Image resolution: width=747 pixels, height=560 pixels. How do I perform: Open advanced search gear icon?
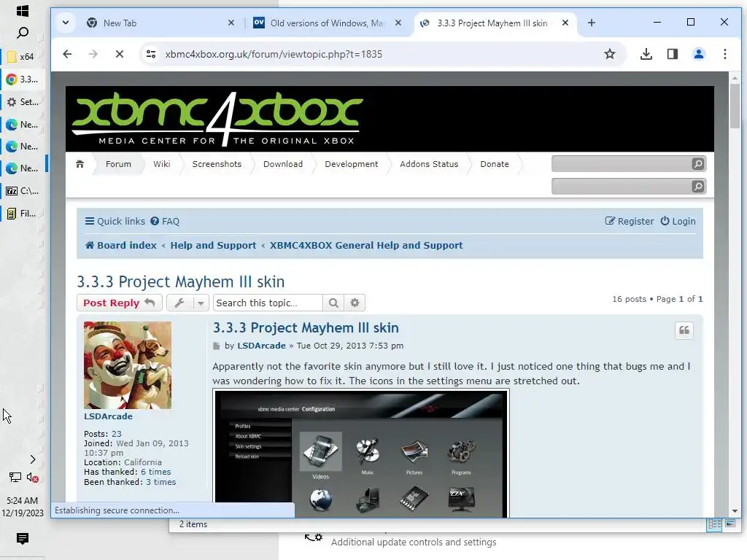[x=355, y=303]
